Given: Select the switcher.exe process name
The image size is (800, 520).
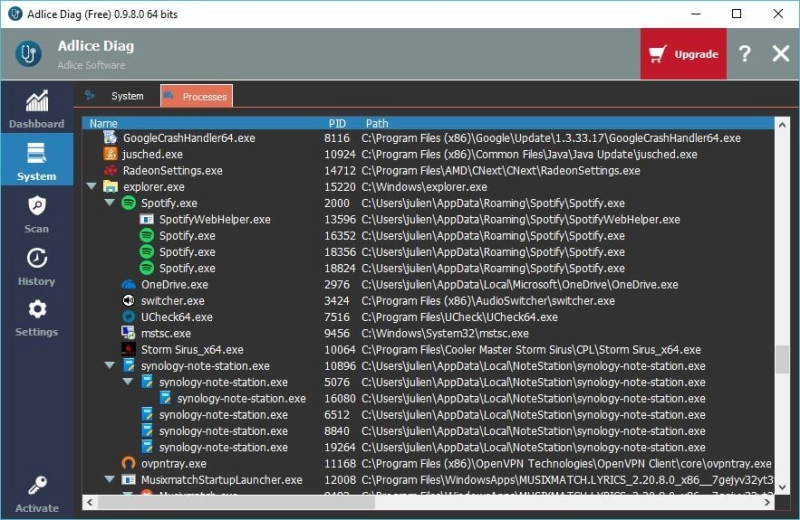Looking at the screenshot, I should 172,301.
